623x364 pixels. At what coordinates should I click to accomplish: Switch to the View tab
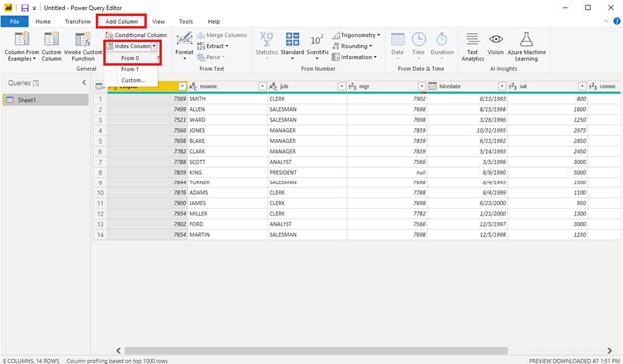tap(158, 21)
